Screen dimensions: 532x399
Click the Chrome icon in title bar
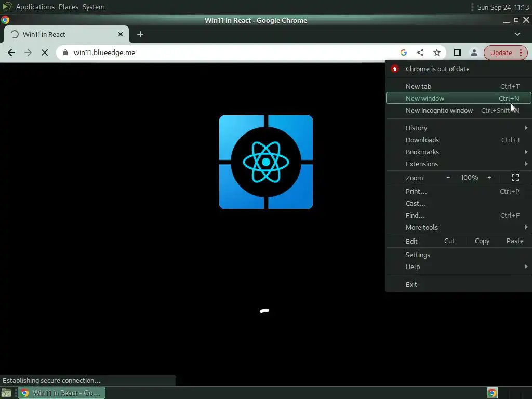click(x=5, y=20)
